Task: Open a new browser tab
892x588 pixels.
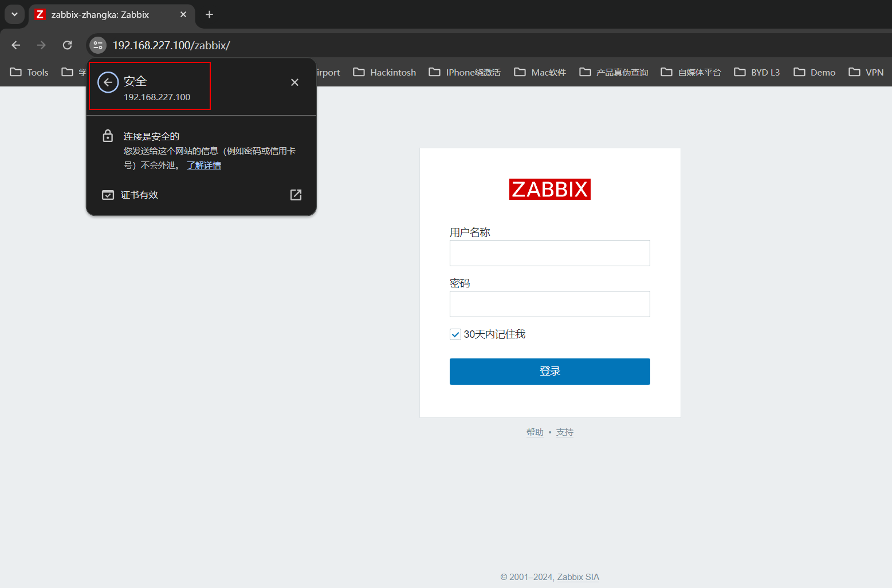Action: [209, 14]
